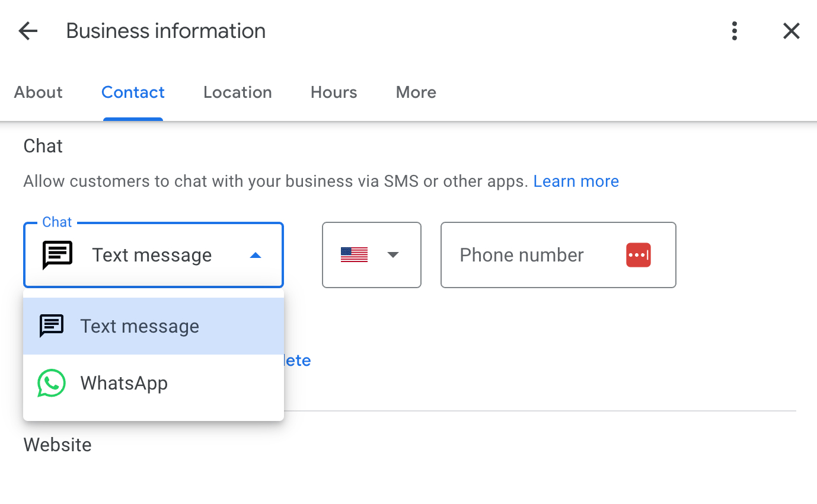Viewport: 817px width, 504px height.
Task: Click the close X icon
Action: [791, 30]
